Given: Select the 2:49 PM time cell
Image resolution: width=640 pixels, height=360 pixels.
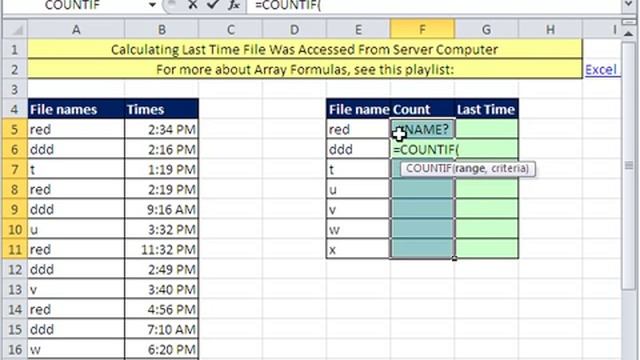Looking at the screenshot, I should (162, 269).
